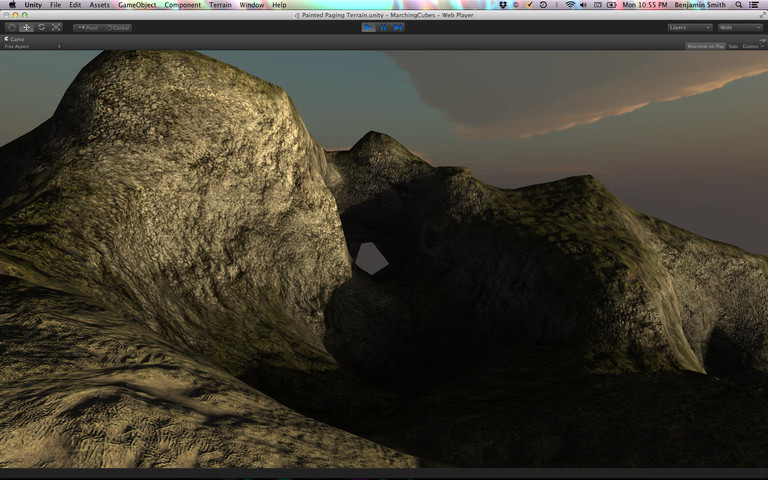Click the round gray menu bar icon beside Dropbox
The width and height of the screenshot is (768, 480).
[516, 5]
